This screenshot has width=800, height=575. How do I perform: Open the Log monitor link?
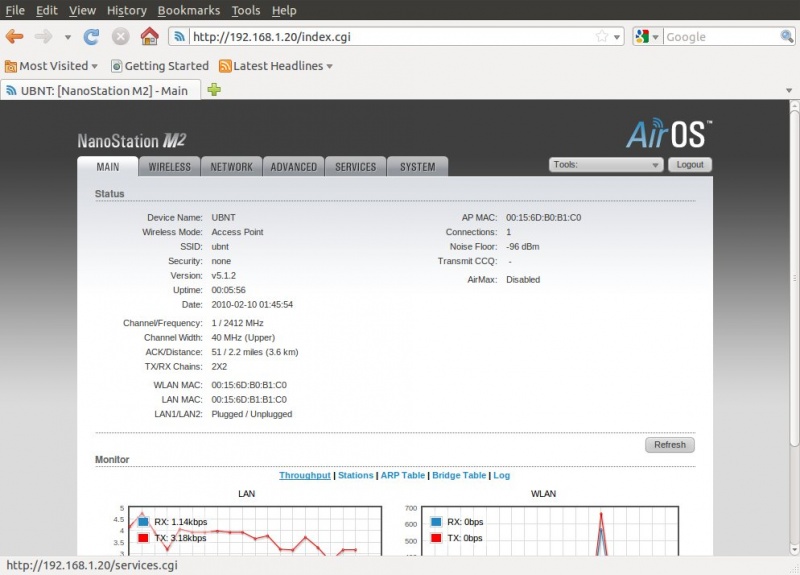pos(502,475)
